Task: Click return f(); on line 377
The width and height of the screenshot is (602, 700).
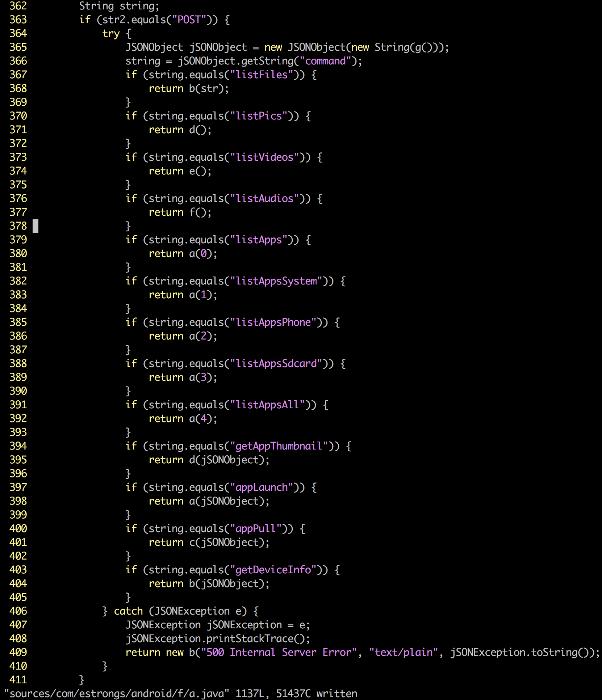Action: tap(180, 212)
